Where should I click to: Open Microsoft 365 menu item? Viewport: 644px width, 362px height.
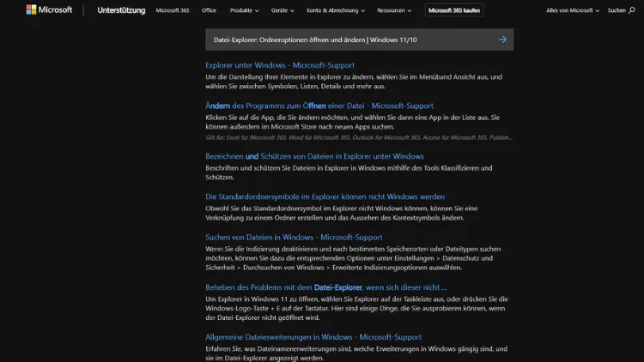pyautogui.click(x=173, y=10)
